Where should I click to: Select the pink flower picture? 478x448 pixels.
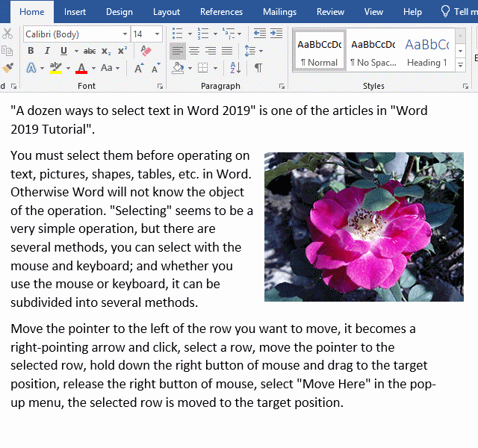point(364,227)
